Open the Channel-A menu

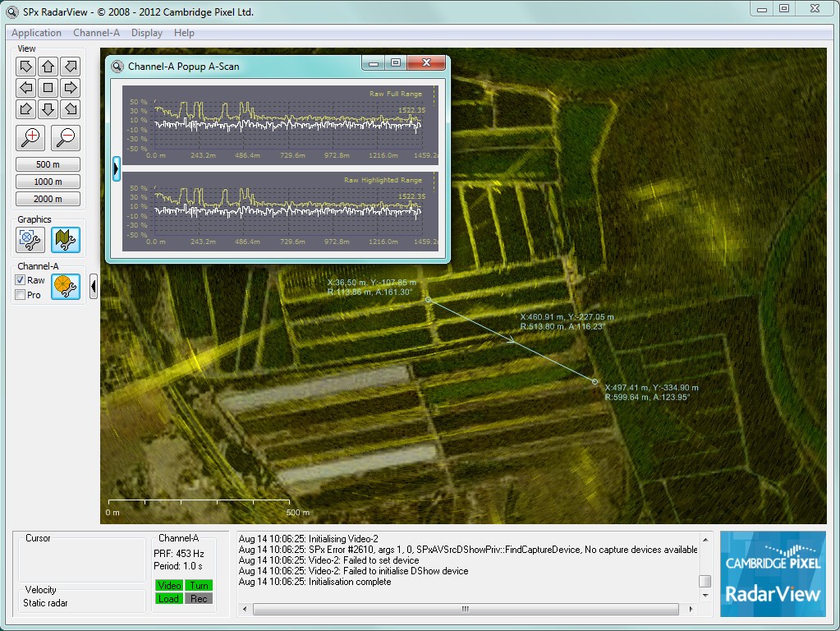[x=96, y=33]
